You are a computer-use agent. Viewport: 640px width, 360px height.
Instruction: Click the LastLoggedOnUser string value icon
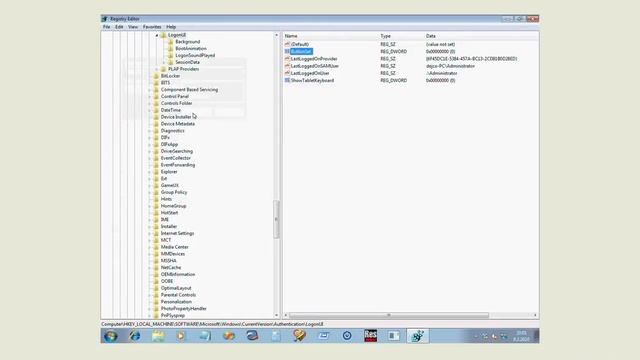click(x=287, y=73)
